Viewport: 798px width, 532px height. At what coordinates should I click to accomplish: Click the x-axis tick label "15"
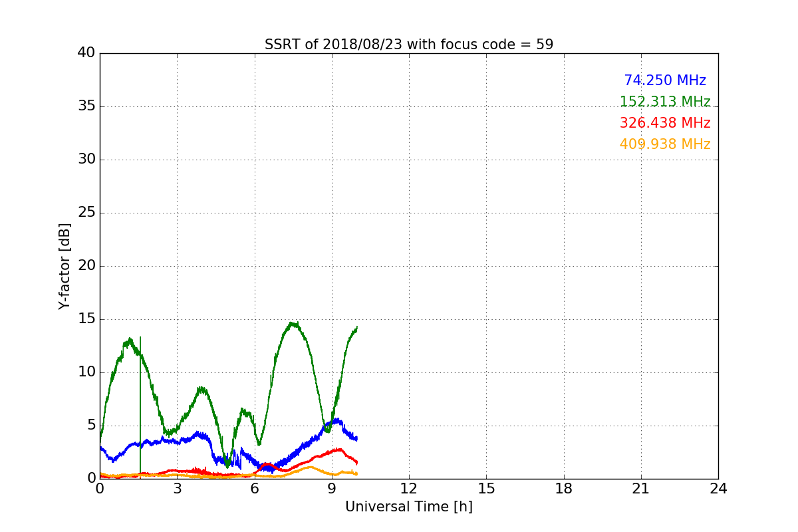click(486, 489)
